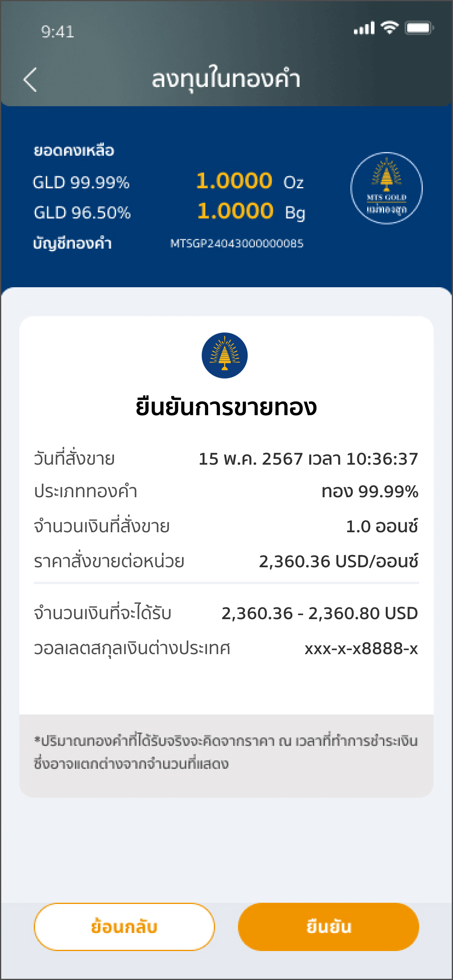This screenshot has height=980, width=453.
Task: Click the MTS Gold circular logo
Action: point(386,188)
